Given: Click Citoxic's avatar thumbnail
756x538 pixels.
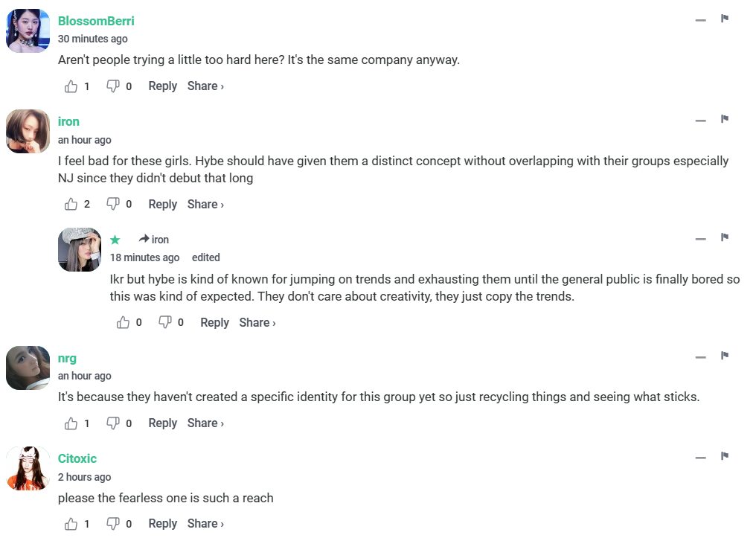Looking at the screenshot, I should [28, 469].
